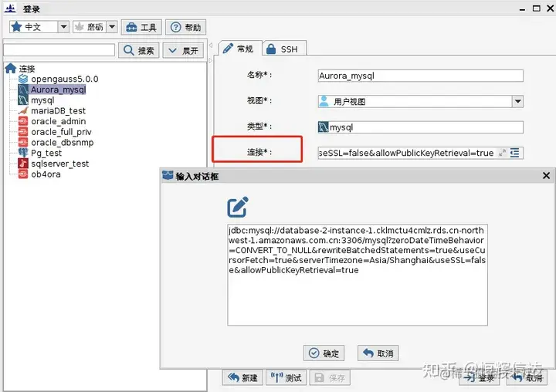Click the oracle_admin database icon

tap(23, 121)
